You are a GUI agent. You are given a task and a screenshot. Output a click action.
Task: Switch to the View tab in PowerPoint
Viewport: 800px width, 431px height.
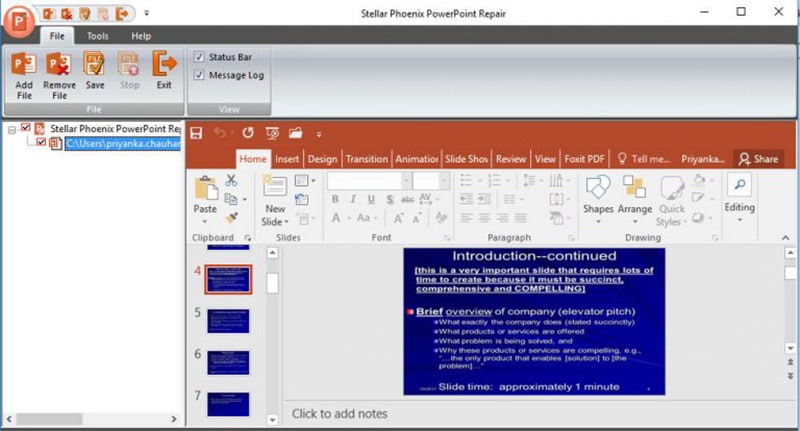click(545, 159)
